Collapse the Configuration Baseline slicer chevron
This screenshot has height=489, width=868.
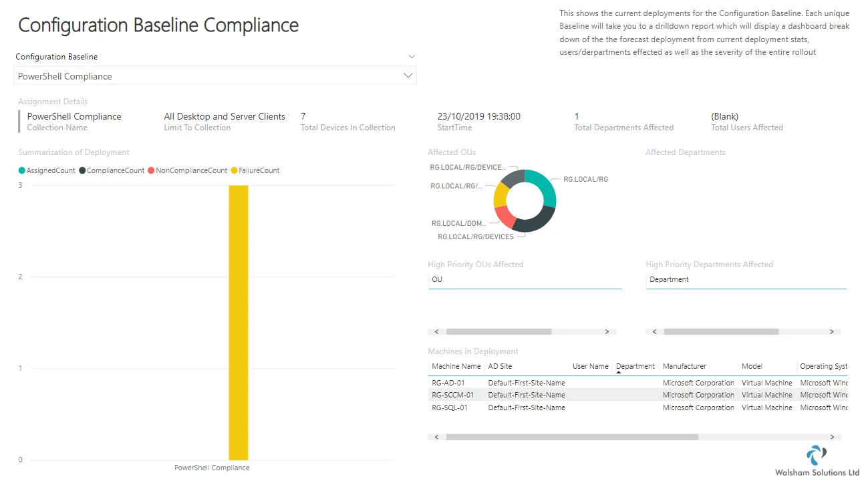[412, 57]
